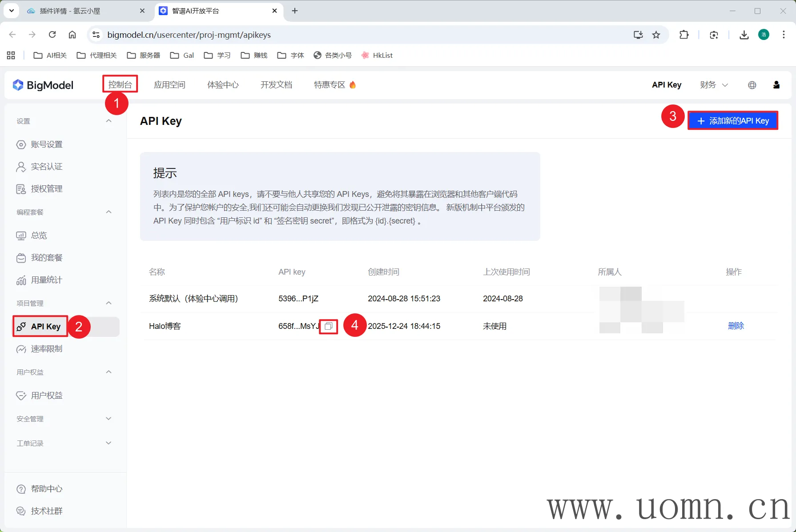Collapse the 项目管理 sidebar section

[109, 303]
